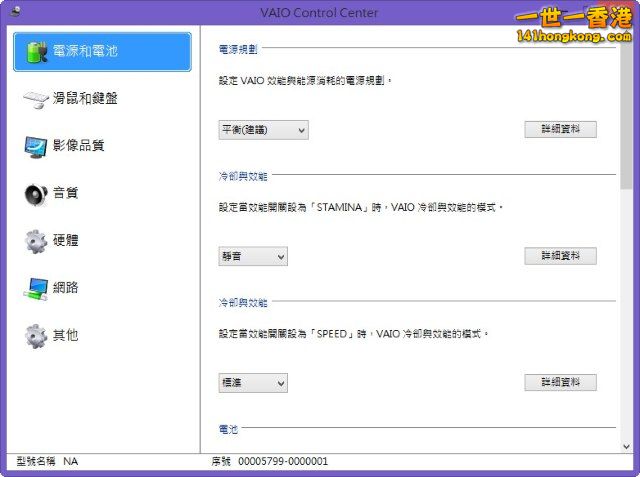This screenshot has width=640, height=477.
Task: Click 詳細資料 button for 電源規劃
Action: 560,130
